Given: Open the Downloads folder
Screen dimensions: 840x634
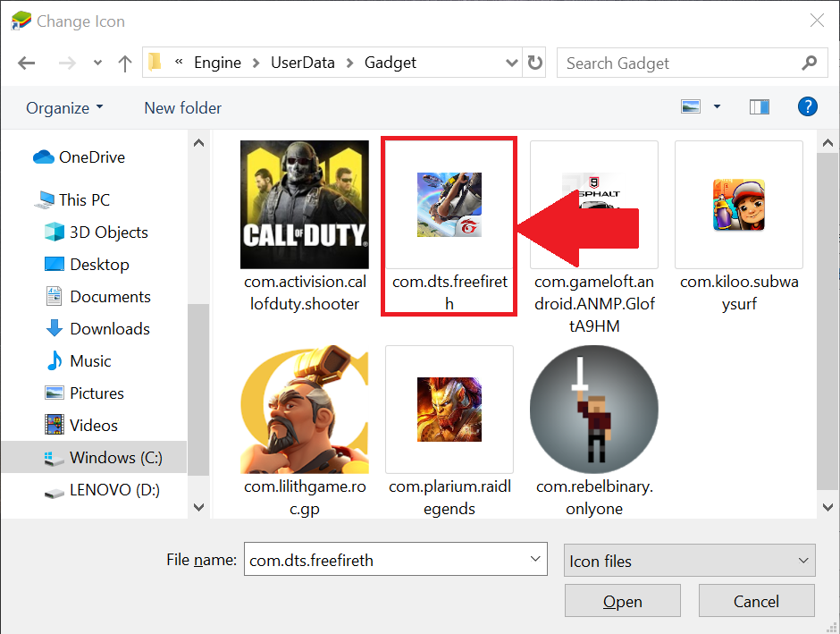Looking at the screenshot, I should click(97, 328).
